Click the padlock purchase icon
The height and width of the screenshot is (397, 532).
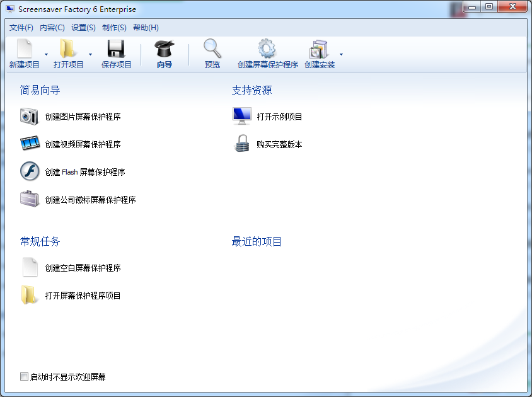pos(242,143)
